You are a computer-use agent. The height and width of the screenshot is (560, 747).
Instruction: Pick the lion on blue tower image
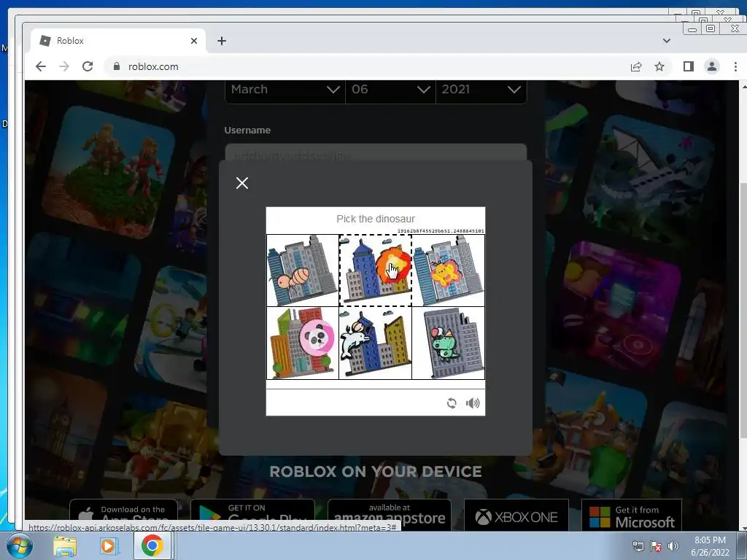376,271
